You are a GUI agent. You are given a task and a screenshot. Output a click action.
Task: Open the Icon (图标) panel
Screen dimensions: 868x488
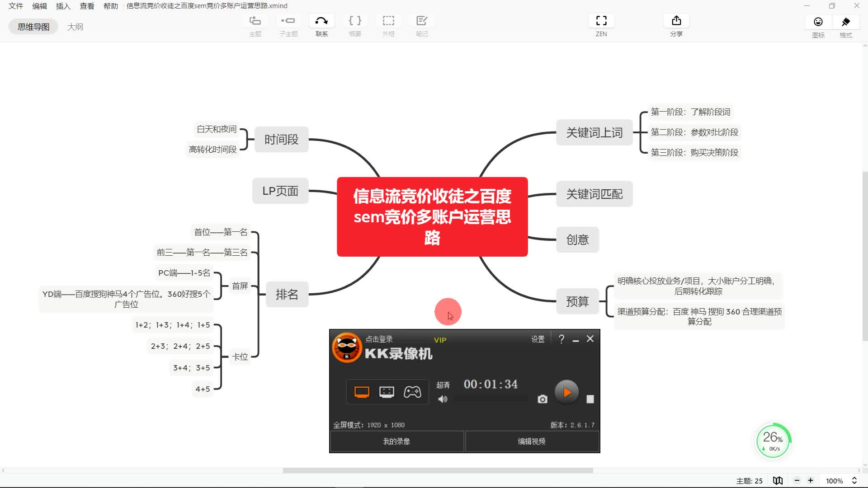[x=818, y=22]
